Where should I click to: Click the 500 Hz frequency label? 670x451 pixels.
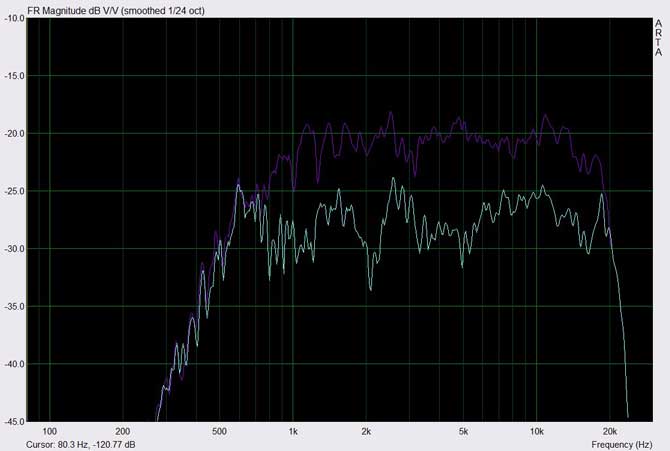tap(219, 432)
